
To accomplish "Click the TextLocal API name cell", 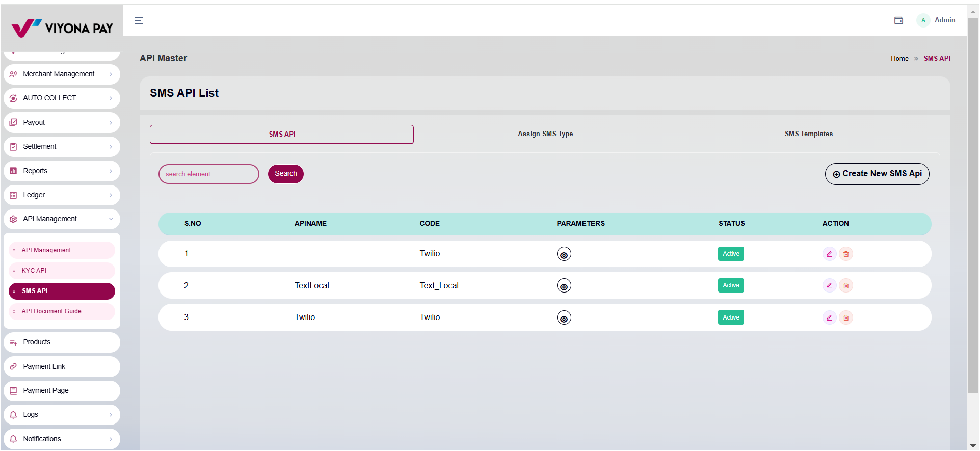I will tap(312, 286).
